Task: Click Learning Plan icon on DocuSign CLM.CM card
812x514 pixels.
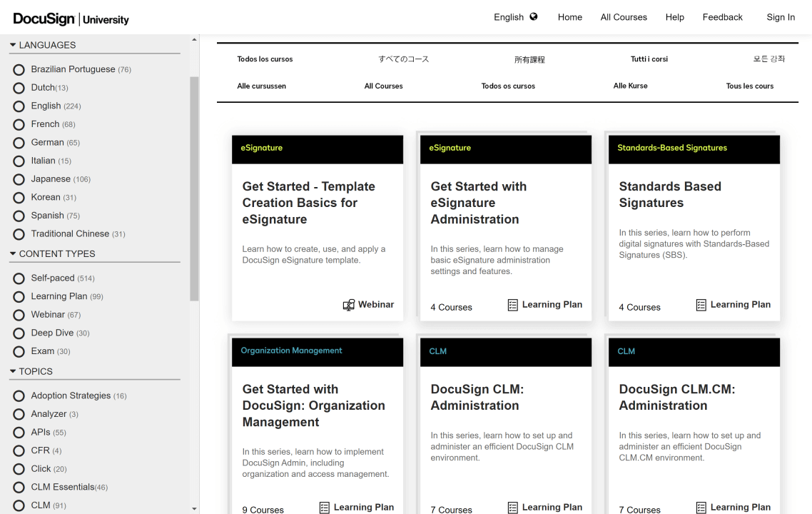Action: coord(701,507)
